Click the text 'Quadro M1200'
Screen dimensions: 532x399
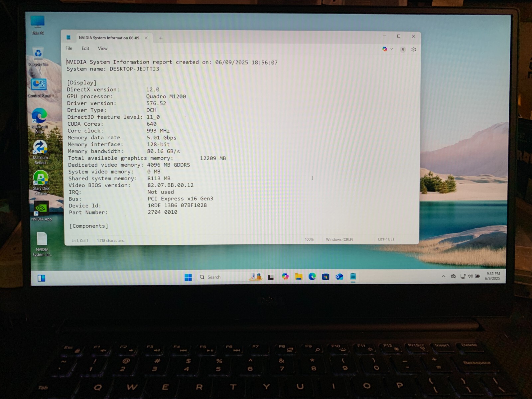pyautogui.click(x=166, y=96)
